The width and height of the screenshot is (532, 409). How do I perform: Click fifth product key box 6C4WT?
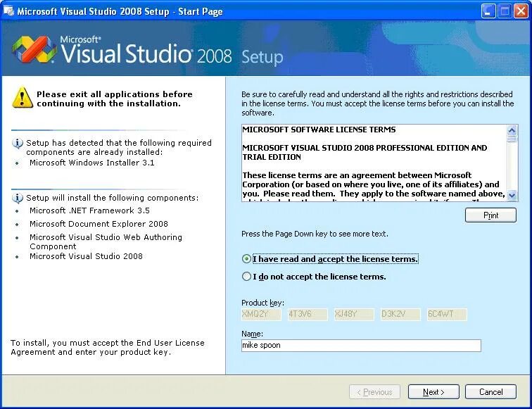click(447, 314)
